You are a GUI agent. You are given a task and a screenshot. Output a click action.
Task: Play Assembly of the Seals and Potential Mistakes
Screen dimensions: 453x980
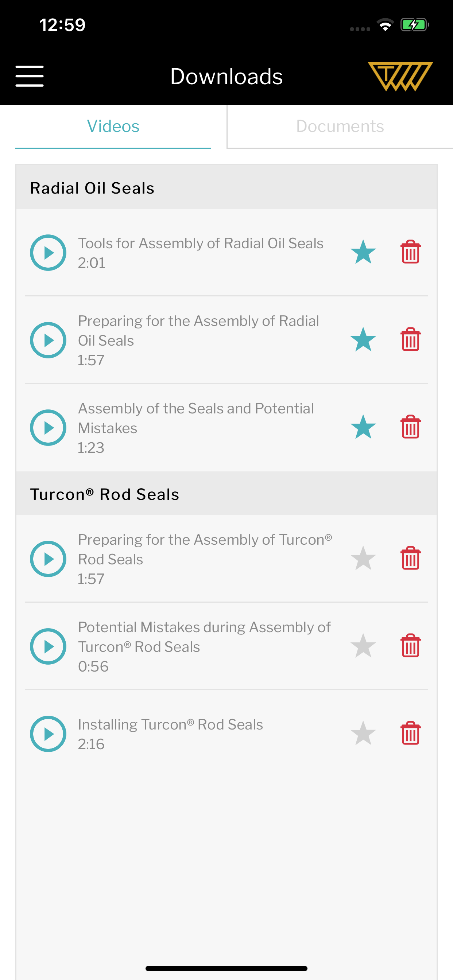(49, 428)
